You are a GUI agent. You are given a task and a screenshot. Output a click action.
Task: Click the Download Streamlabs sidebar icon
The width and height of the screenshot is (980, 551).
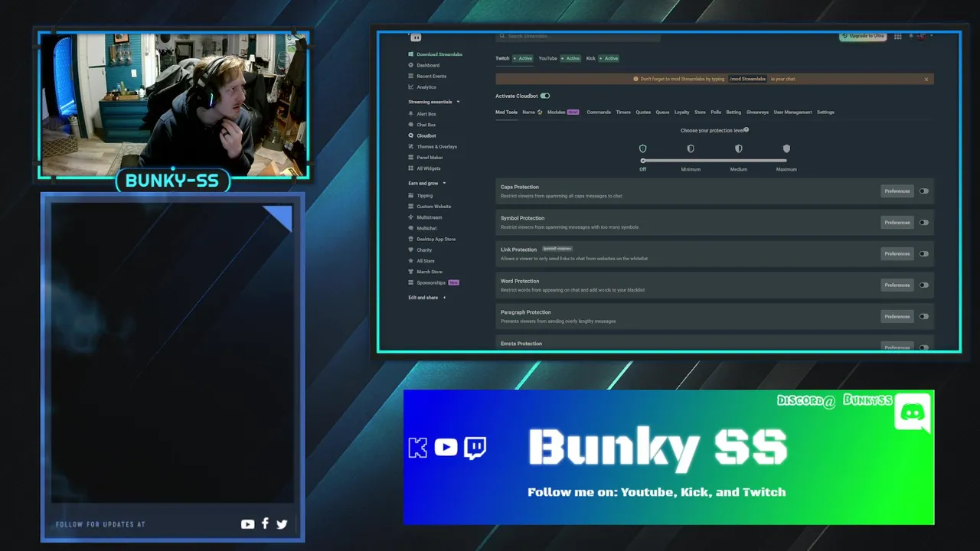pyautogui.click(x=411, y=54)
